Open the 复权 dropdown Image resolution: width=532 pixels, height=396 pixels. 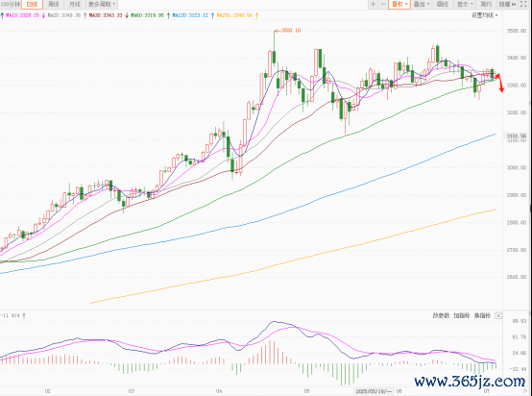(399, 4)
